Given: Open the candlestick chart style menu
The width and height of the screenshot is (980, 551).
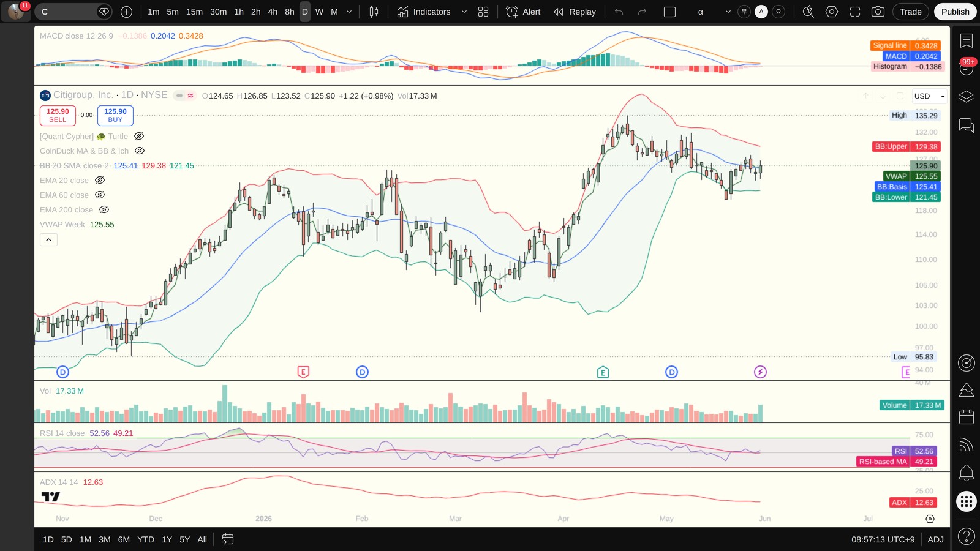Looking at the screenshot, I should point(374,12).
